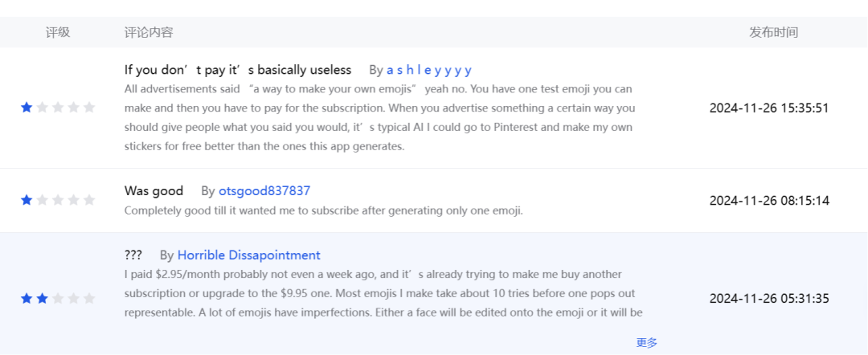The height and width of the screenshot is (355, 868).
Task: Click the 评论内容 column header
Action: click(149, 32)
